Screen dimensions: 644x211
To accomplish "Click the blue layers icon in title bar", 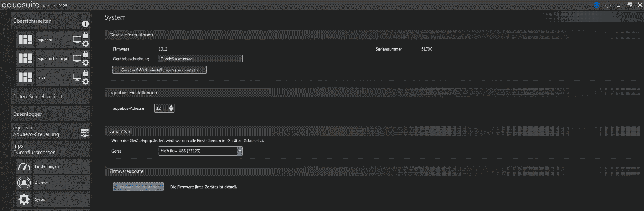I will [x=597, y=5].
